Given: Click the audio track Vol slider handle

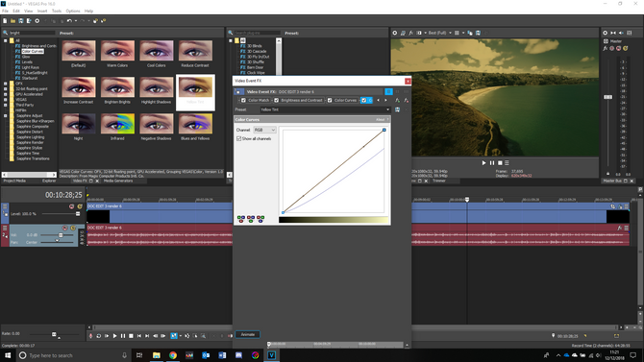Looking at the screenshot, I should tap(61, 235).
